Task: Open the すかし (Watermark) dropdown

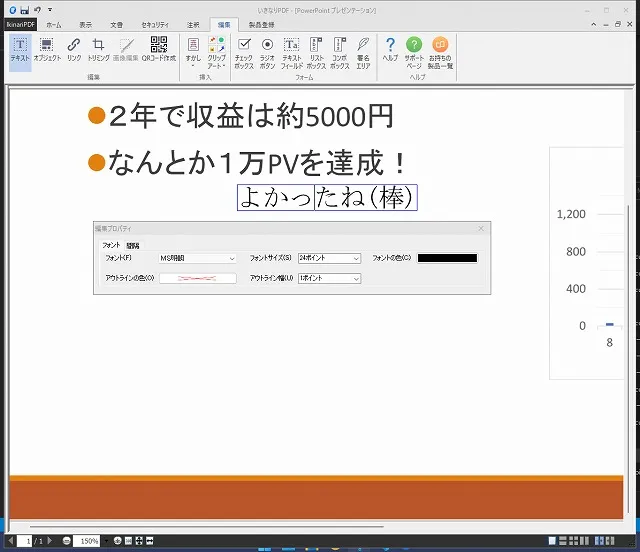Action: point(193,53)
